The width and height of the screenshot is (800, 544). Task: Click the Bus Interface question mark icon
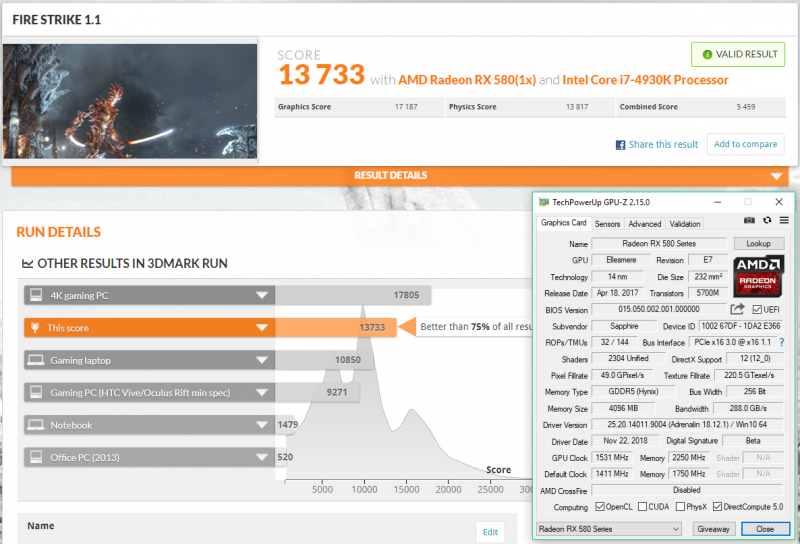pyautogui.click(x=781, y=342)
